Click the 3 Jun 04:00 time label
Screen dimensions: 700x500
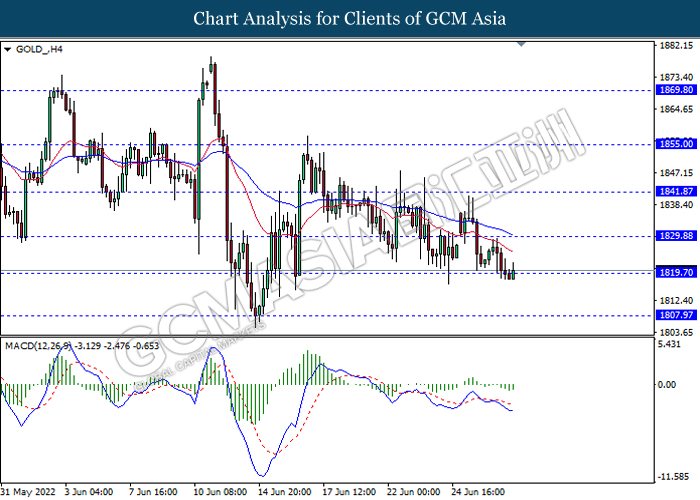coord(89,492)
